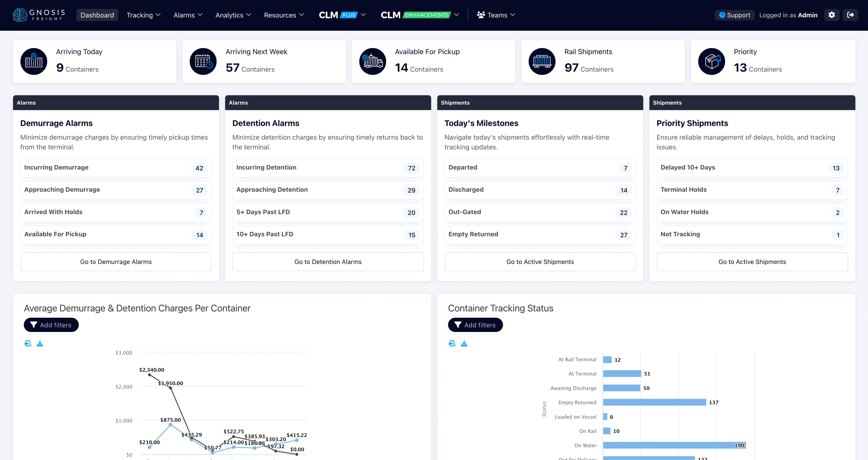
Task: Click the search/preview icon under Average Demurrage chart
Action: [28, 343]
